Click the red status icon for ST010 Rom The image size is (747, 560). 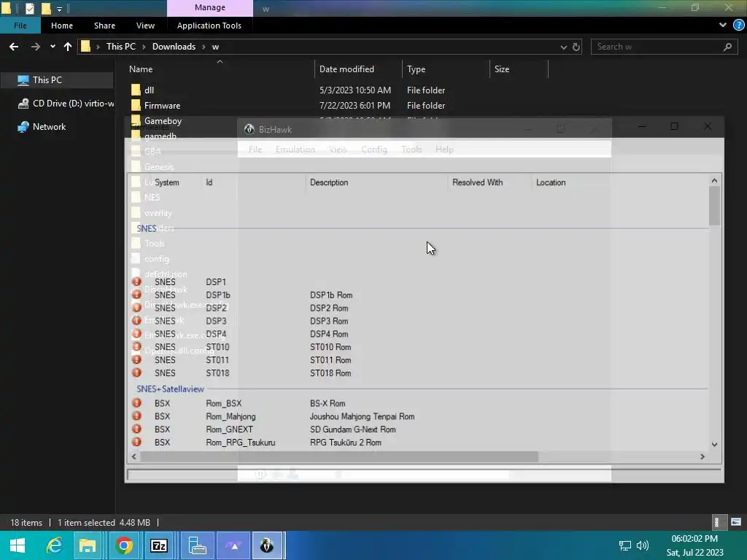[x=136, y=346]
